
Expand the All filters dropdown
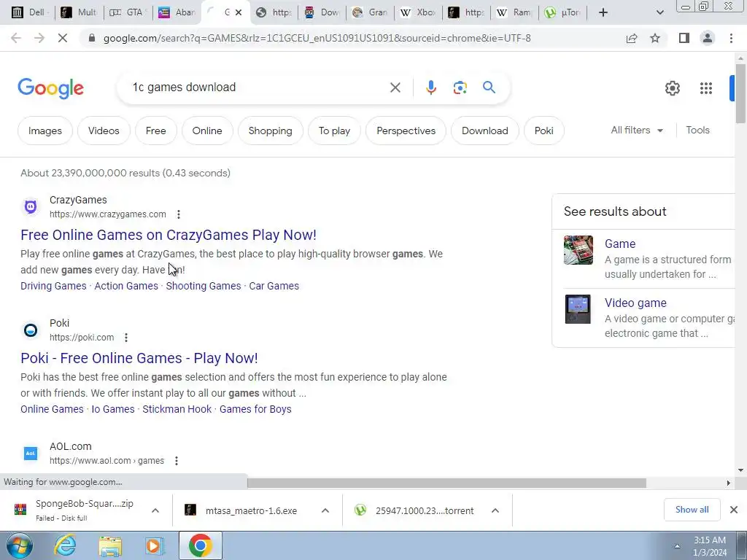(637, 130)
